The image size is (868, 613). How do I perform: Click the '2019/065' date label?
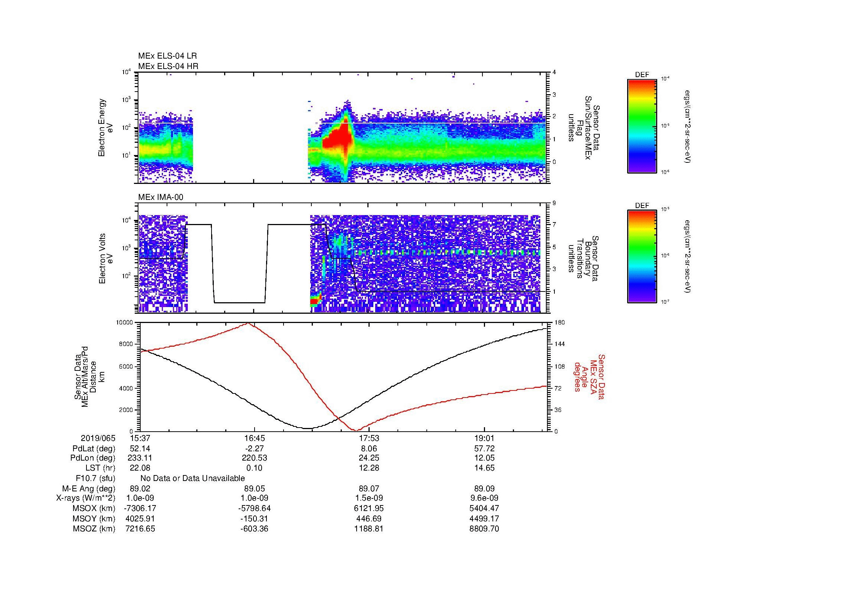click(x=98, y=438)
